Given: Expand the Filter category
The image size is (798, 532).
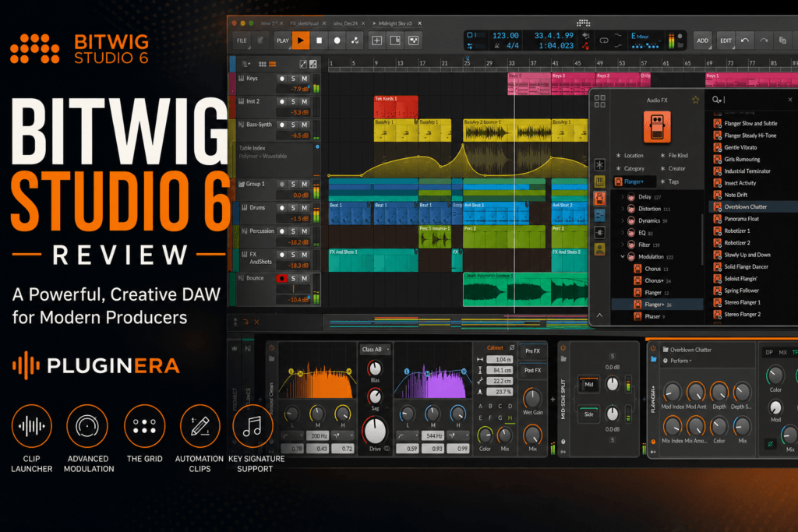Looking at the screenshot, I should pos(623,245).
